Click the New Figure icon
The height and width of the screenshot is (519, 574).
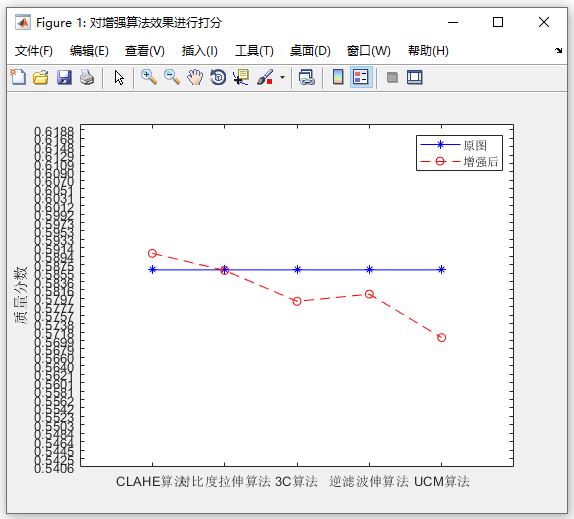(x=18, y=77)
